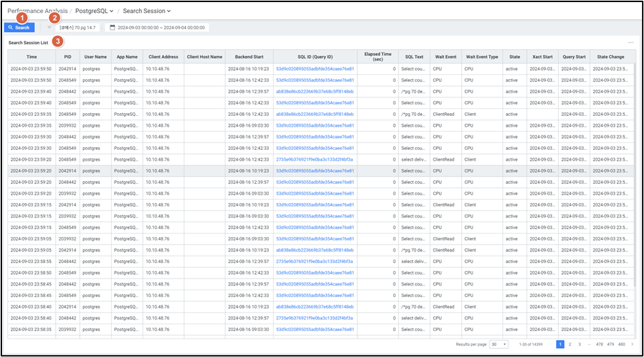The width and height of the screenshot is (644, 357).
Task: Go to the next results page arrow
Action: pos(630,345)
